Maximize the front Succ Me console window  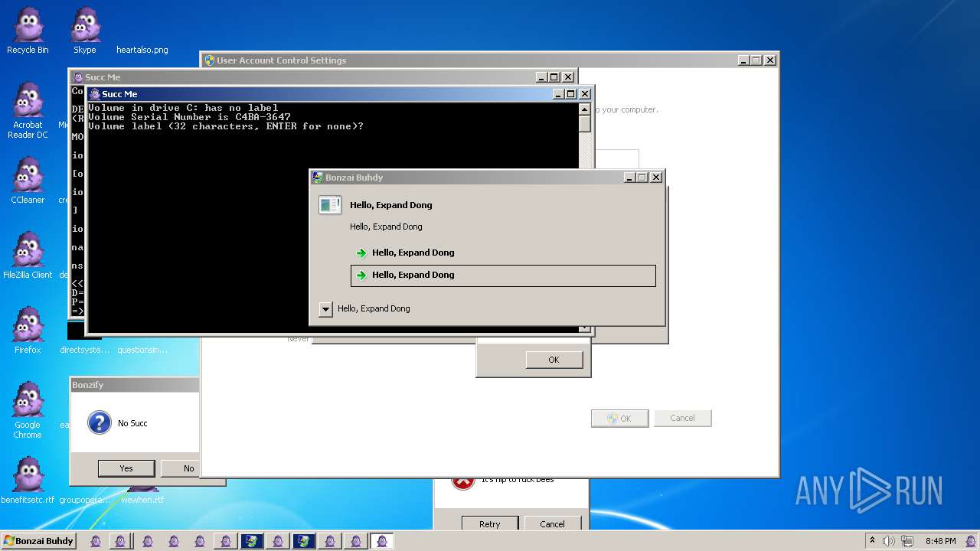click(x=571, y=94)
